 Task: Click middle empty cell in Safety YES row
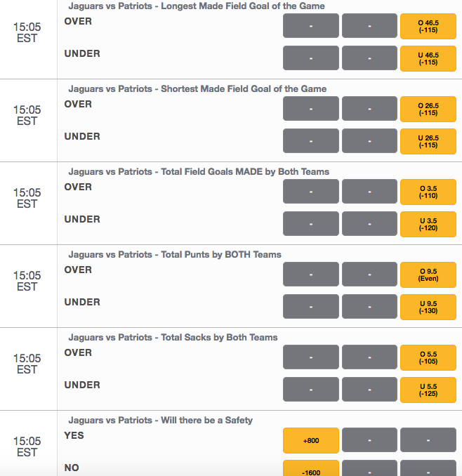pos(369,440)
